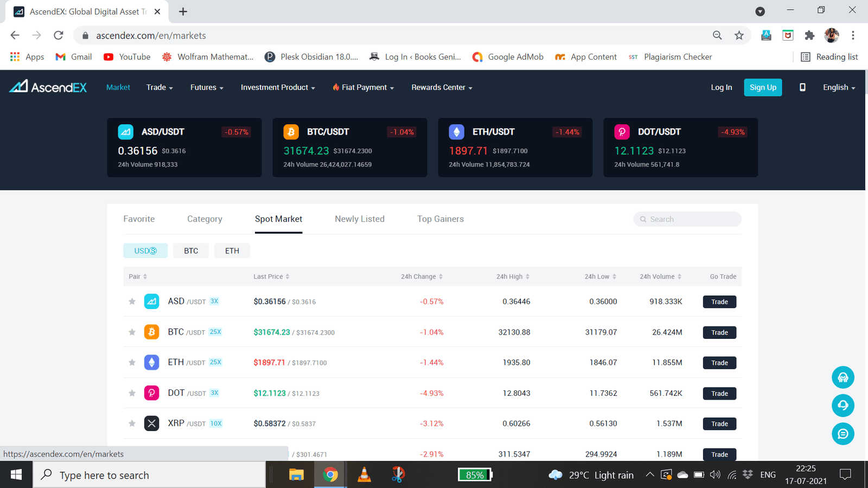Reload the page
The image size is (868, 488).
tap(59, 35)
